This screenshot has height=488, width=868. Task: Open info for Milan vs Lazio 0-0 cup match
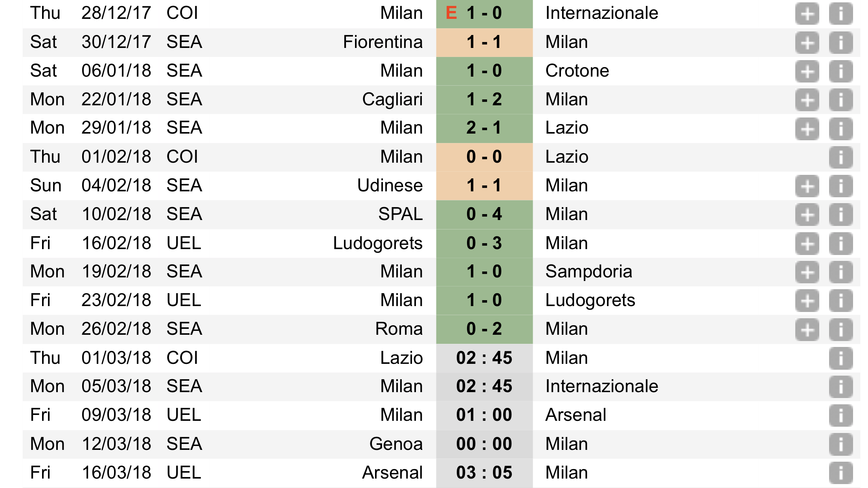click(841, 157)
